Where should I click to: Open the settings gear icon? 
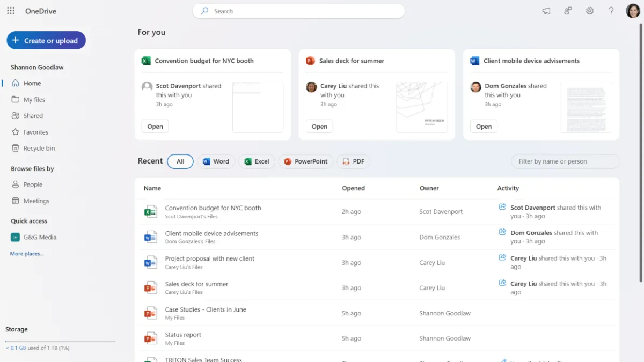[x=590, y=11]
